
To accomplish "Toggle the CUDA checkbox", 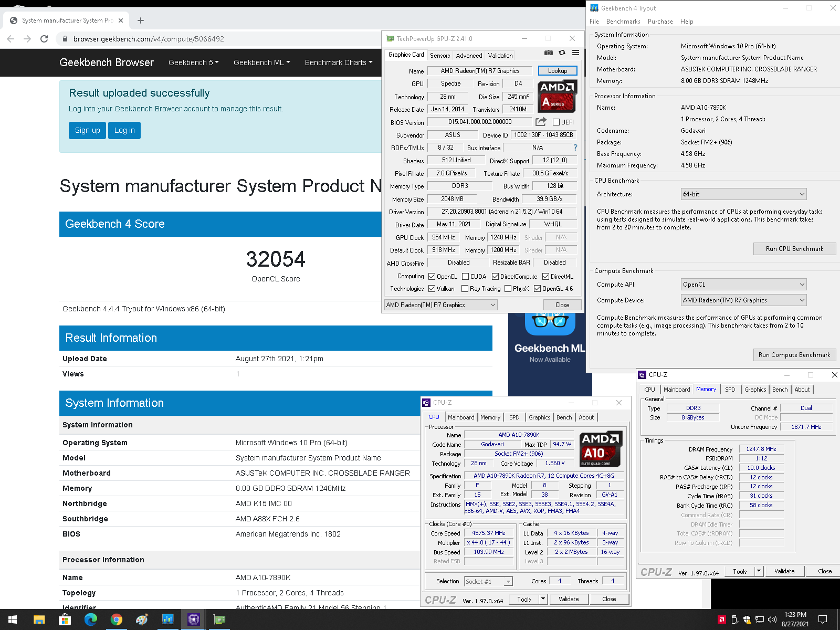I will click(465, 277).
